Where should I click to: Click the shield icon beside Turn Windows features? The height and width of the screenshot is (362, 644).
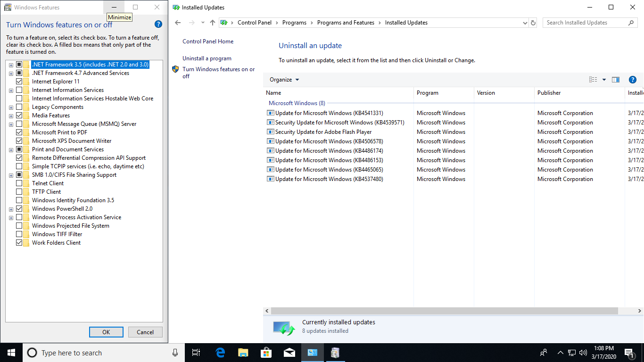click(x=175, y=69)
